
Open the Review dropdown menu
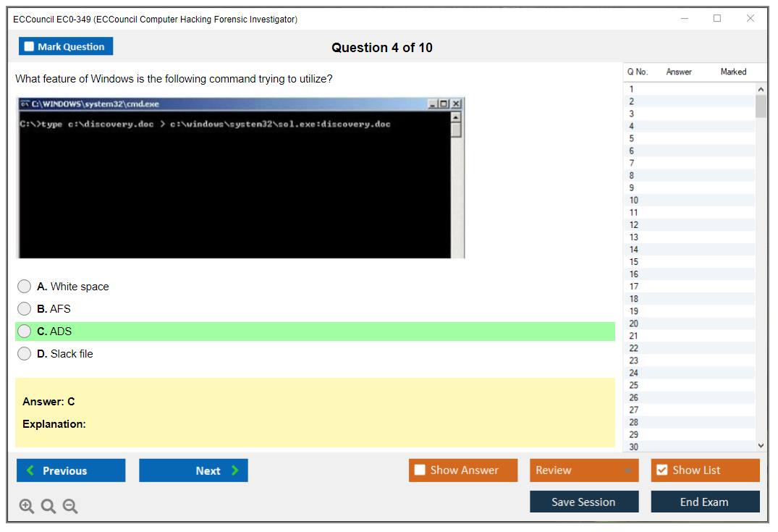tap(584, 470)
